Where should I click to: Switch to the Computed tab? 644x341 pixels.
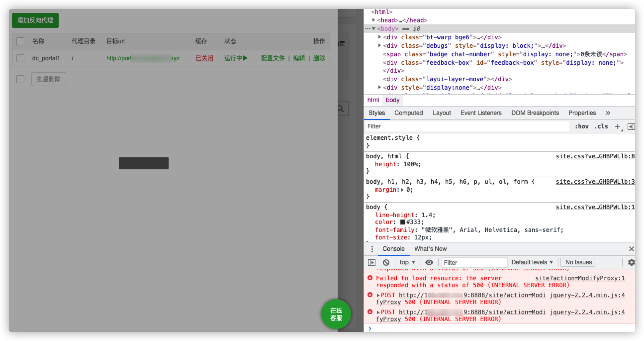tap(409, 113)
